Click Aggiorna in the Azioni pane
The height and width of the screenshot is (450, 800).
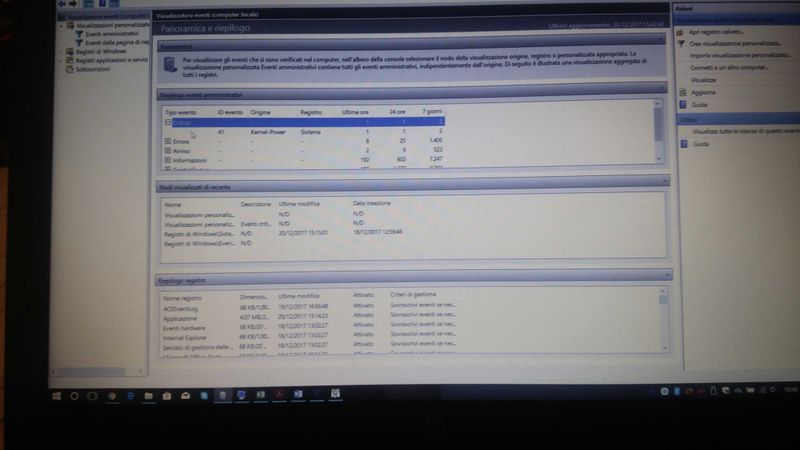[x=704, y=92]
